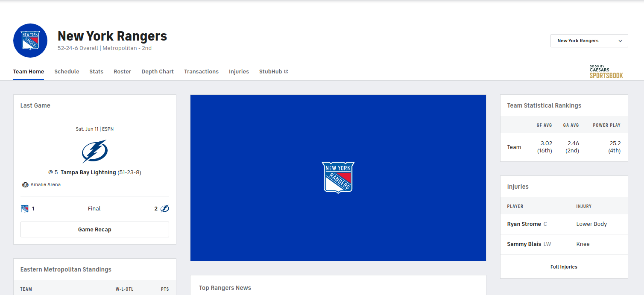The height and width of the screenshot is (295, 644).
Task: Click the 2.46 (2nd) value
Action: tap(572, 147)
